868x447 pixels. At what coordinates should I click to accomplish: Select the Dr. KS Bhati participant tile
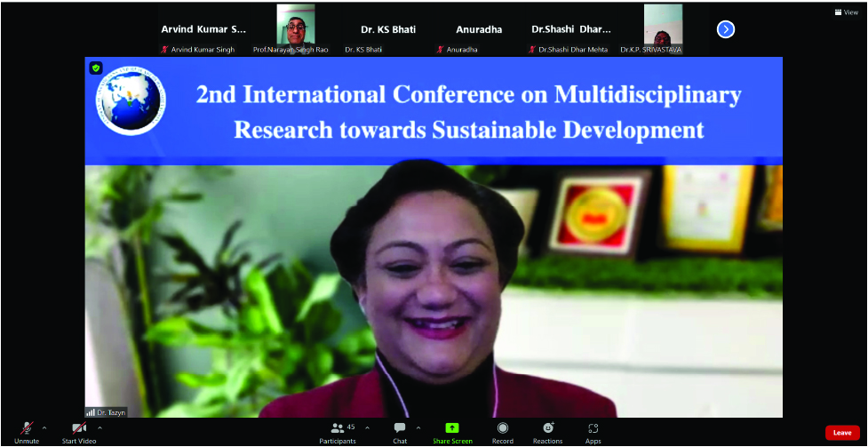[388, 30]
